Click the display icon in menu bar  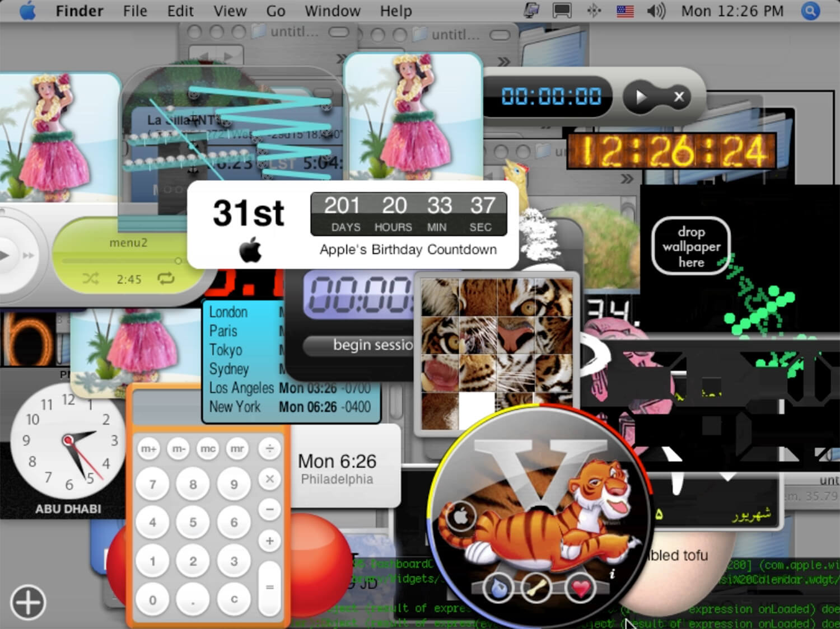tap(562, 11)
